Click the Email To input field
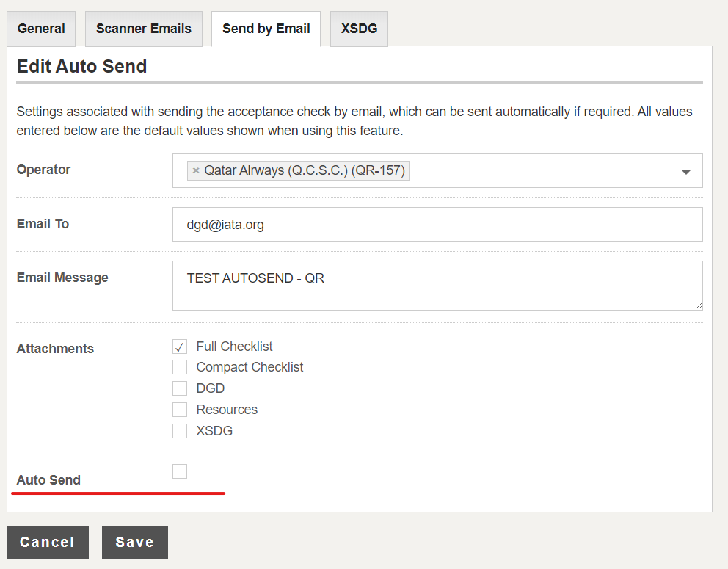Viewport: 728px width, 569px height. pos(437,225)
